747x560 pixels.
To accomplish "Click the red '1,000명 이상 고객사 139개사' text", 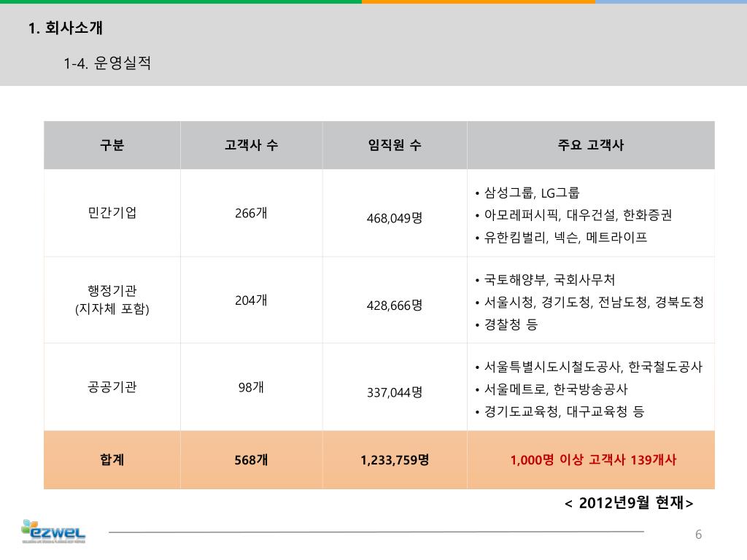I will click(x=593, y=460).
